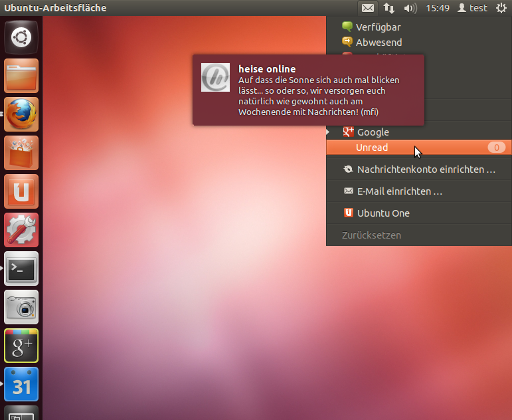Click the heise online notification bubble
512x420 pixels.
coord(308,90)
